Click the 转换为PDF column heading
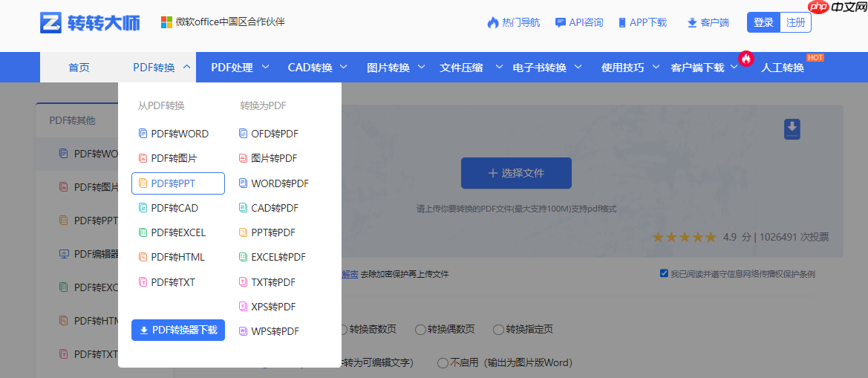 pos(263,105)
